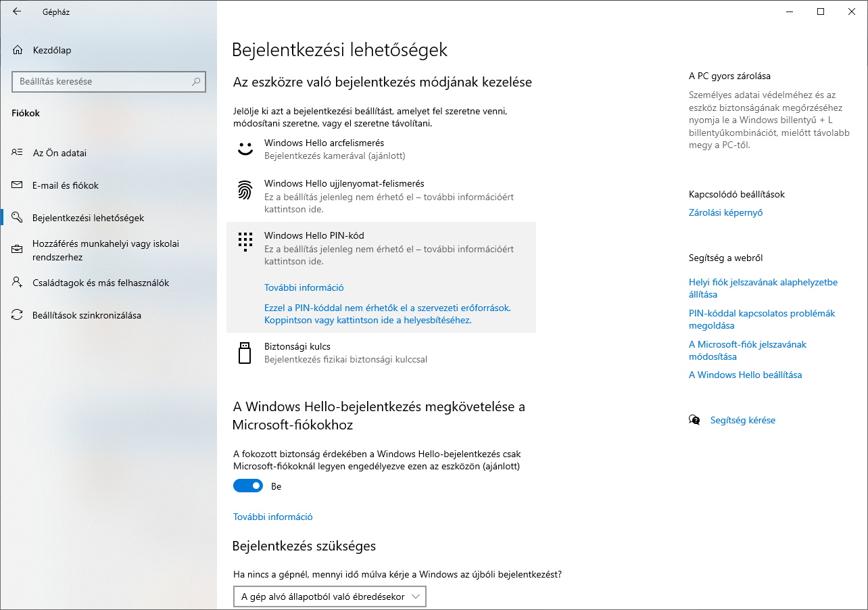Open 'Helyi fiók jelszavának alaphelyzetbe állítása' link

click(763, 288)
